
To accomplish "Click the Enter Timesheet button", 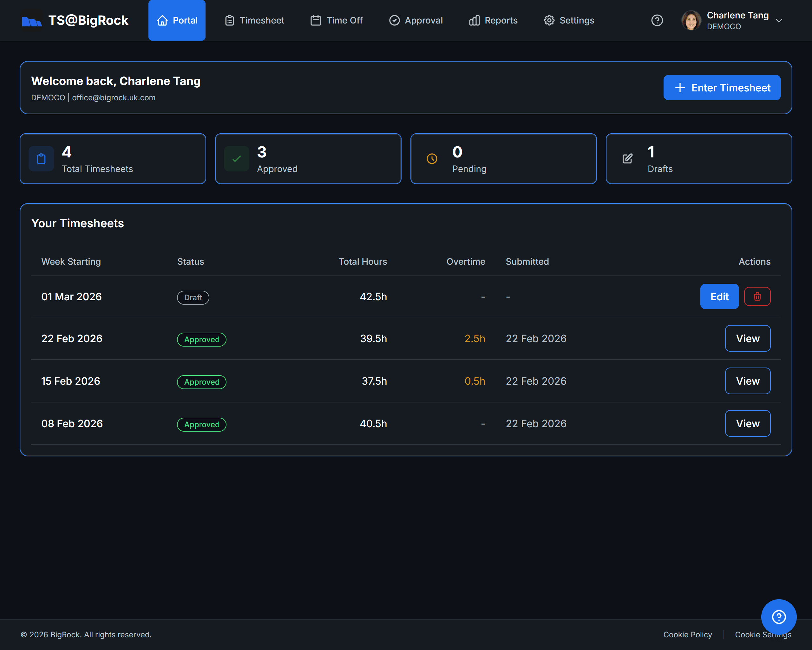I will click(x=722, y=87).
